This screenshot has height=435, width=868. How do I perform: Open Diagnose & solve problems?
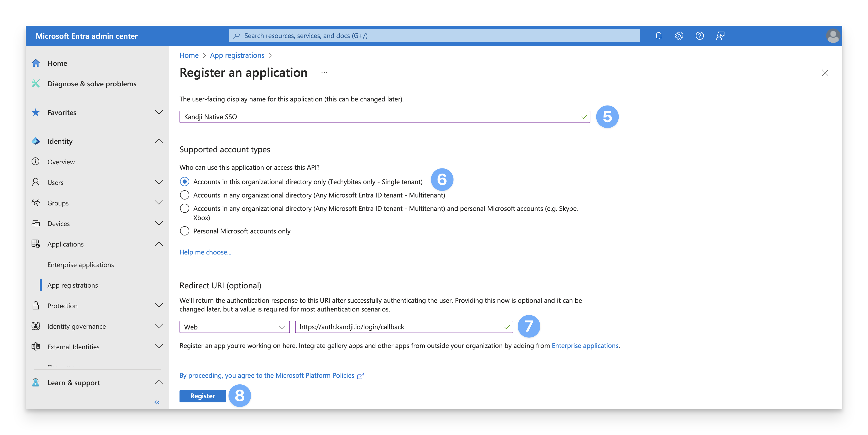pyautogui.click(x=92, y=83)
